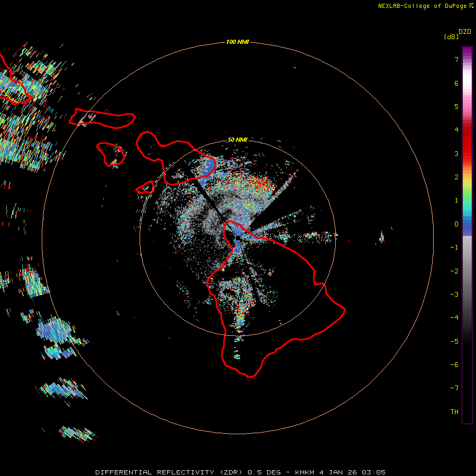The height and width of the screenshot is (476, 476).
Task: Click the -5 value on color scale
Action: pyautogui.click(x=454, y=342)
